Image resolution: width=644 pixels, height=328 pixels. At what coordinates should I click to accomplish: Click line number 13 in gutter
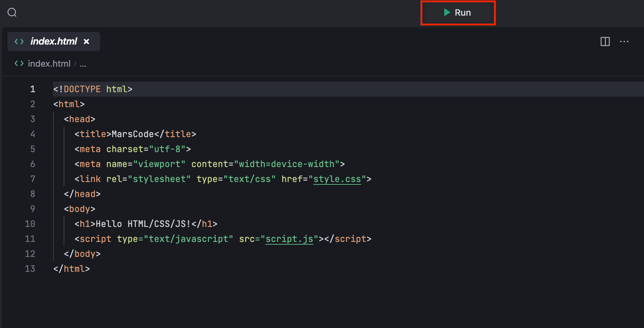click(x=30, y=269)
